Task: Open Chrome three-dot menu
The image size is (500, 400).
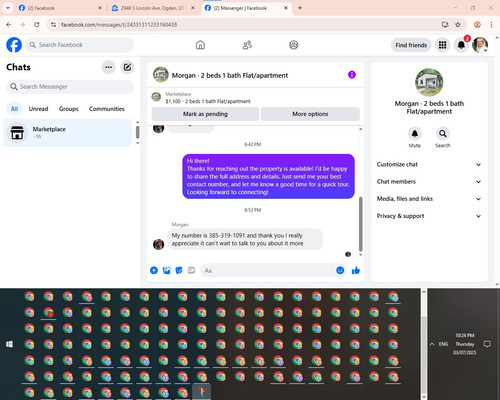Action: click(x=491, y=24)
